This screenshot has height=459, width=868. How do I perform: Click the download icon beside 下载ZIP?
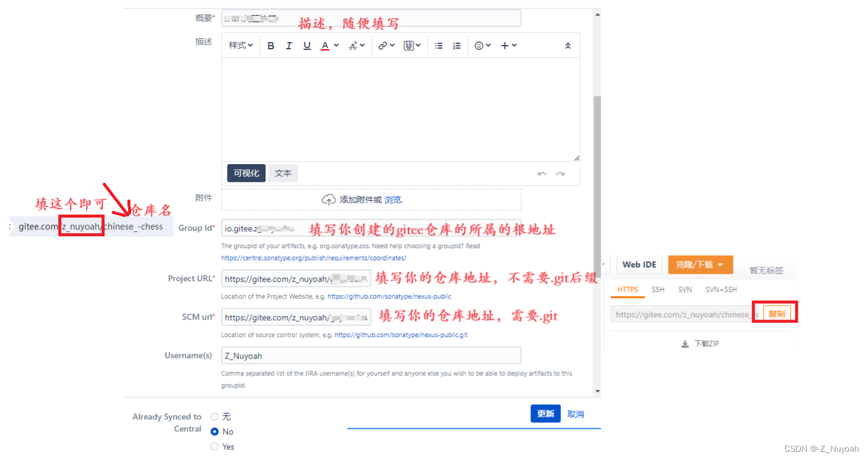(x=685, y=344)
